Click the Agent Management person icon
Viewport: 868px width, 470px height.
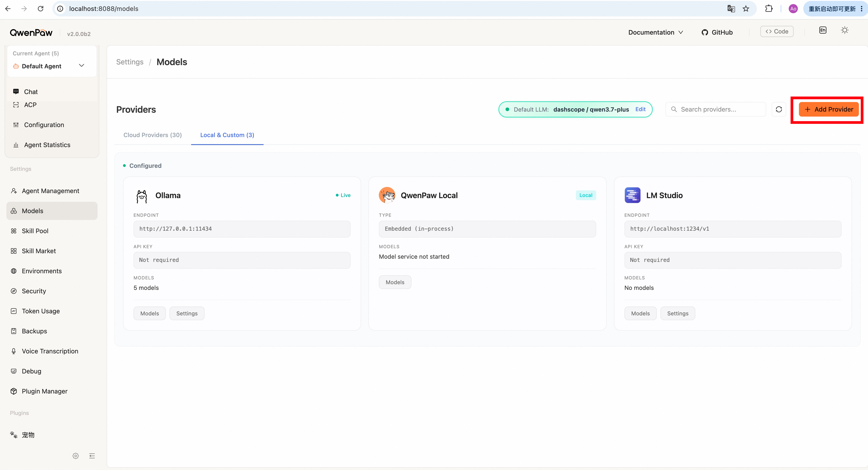coord(13,191)
